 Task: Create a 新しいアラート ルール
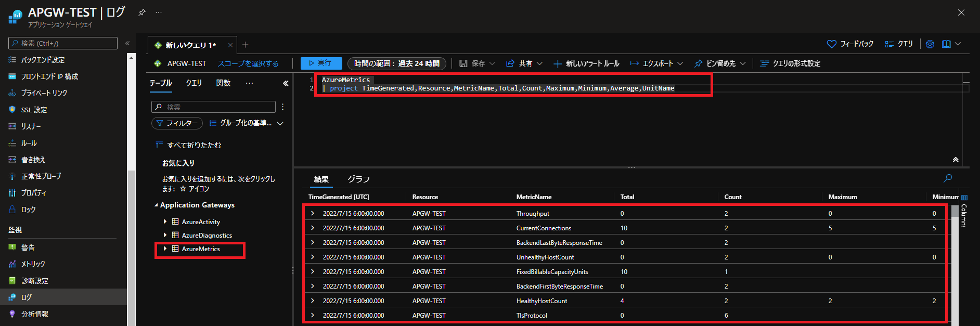[x=586, y=63]
